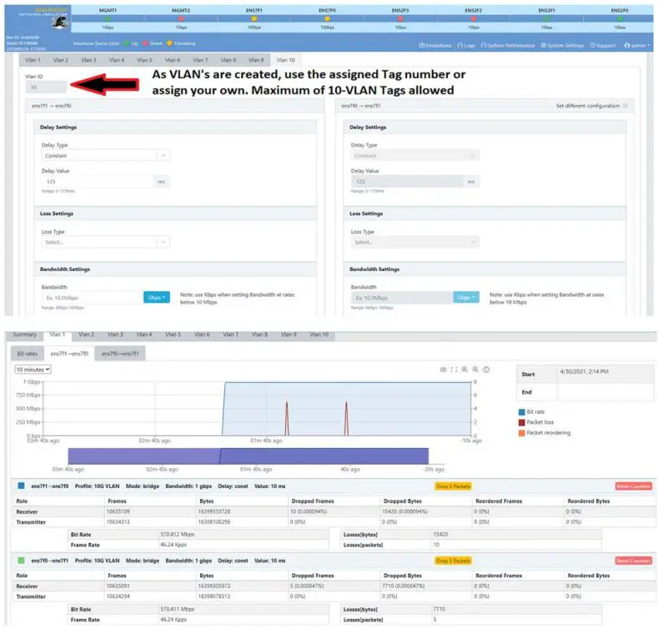This screenshot has width=658, height=644.
Task: Select the ens7f0→ens7f1 chart sub-tab
Action: tap(120, 354)
